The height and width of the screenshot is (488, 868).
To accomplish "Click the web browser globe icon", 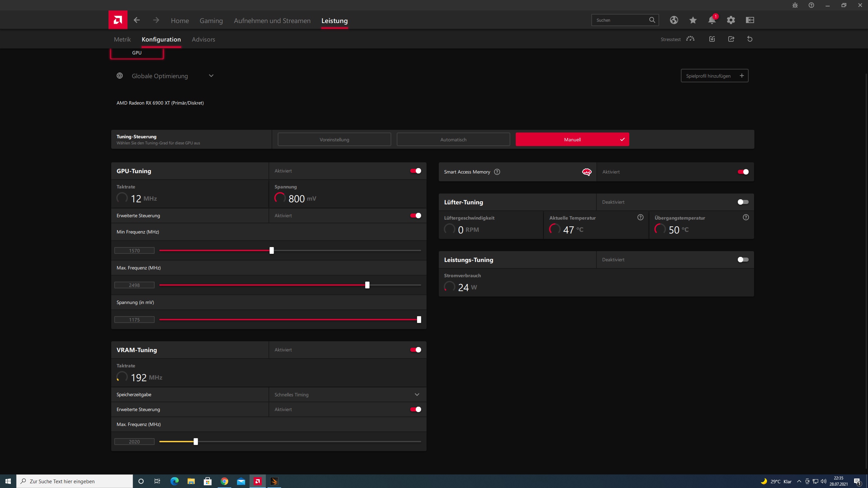I will coord(674,20).
